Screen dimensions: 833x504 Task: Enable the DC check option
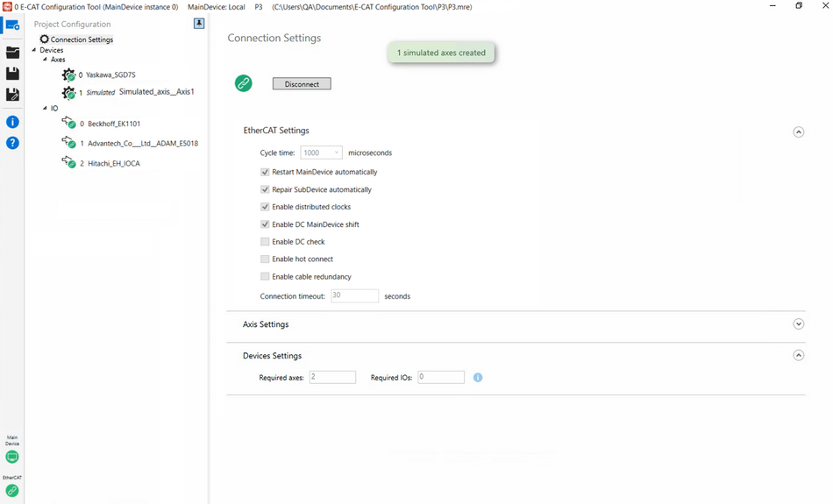[266, 242]
